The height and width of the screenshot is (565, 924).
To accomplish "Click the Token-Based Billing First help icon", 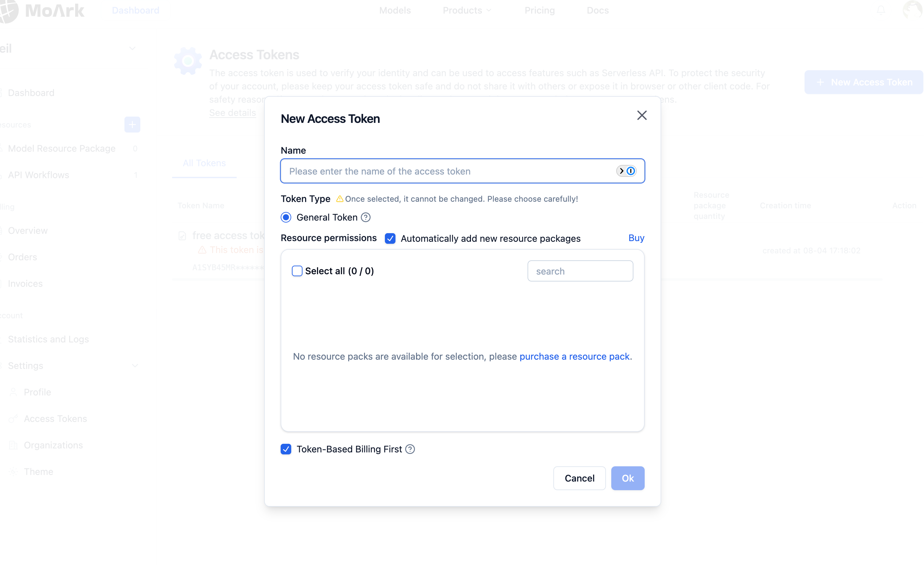I will click(410, 449).
